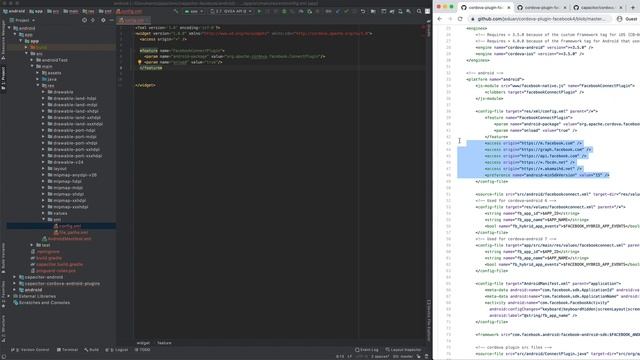Click the debug bug icon in toolbar
The height and width of the screenshot is (360, 640).
(284, 11)
